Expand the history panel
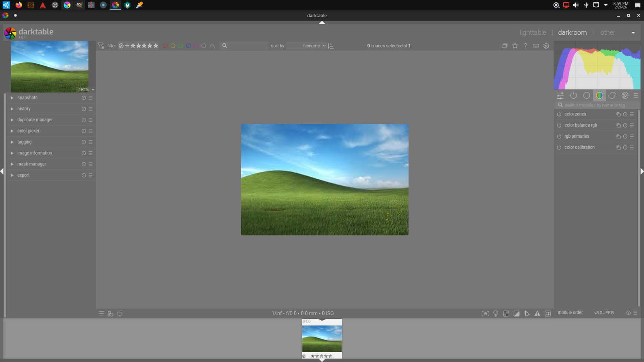The width and height of the screenshot is (644, 362). click(x=24, y=108)
